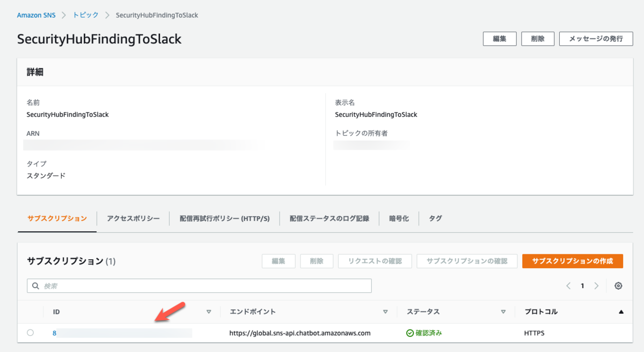The height and width of the screenshot is (352, 644).
Task: Click the 削除 button at page top
Action: click(538, 39)
